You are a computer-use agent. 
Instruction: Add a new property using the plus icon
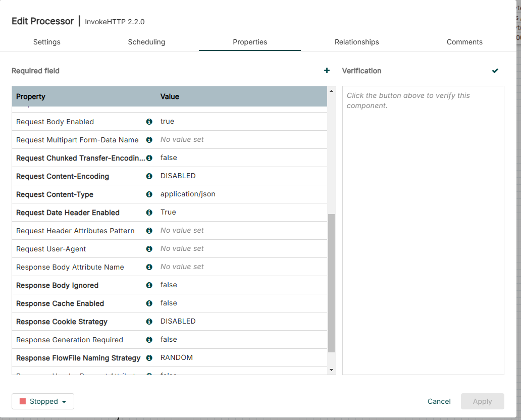(x=327, y=71)
